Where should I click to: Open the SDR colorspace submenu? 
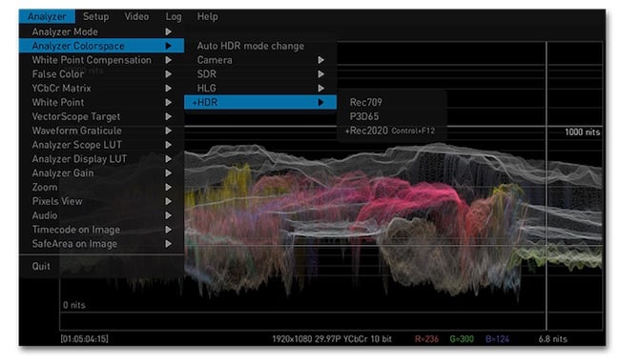coord(260,74)
